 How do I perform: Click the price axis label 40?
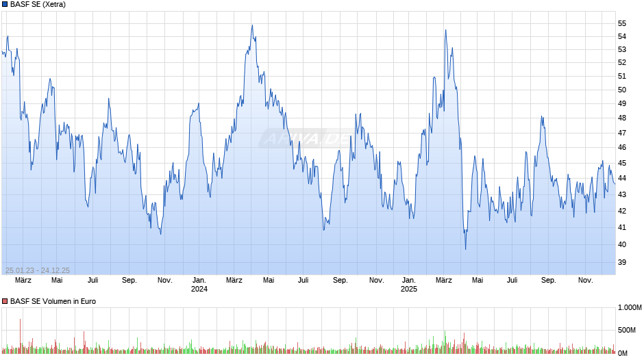[622, 244]
